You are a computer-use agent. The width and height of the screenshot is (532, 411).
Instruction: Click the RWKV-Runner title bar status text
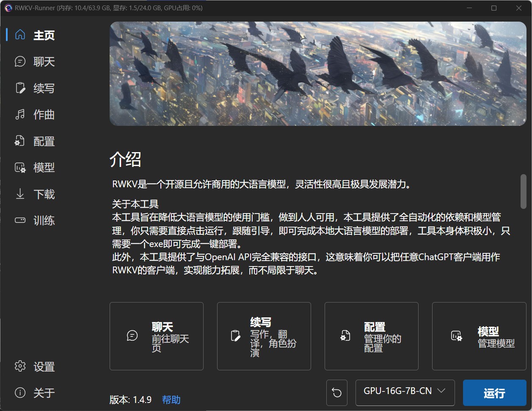point(109,8)
